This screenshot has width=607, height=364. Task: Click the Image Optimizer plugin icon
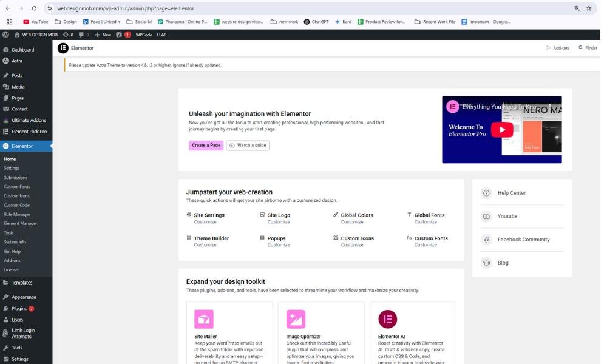(x=296, y=319)
